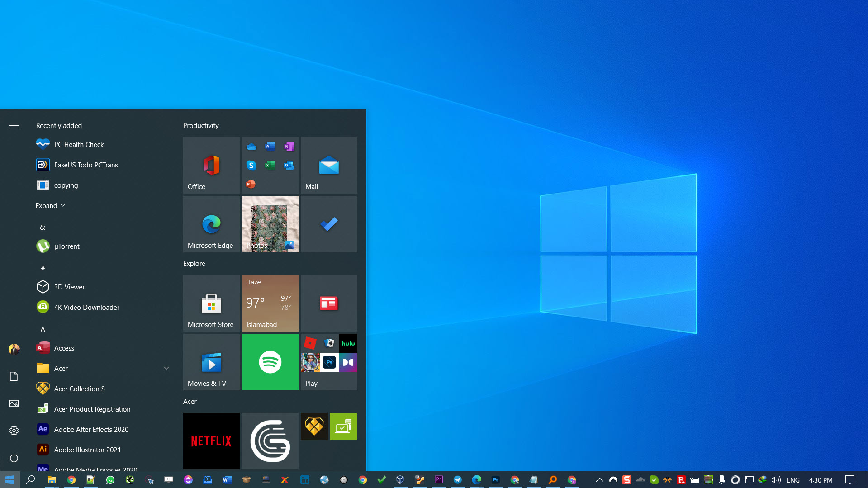This screenshot has width=868, height=488.
Task: Click the 'A' letter header
Action: point(43,329)
